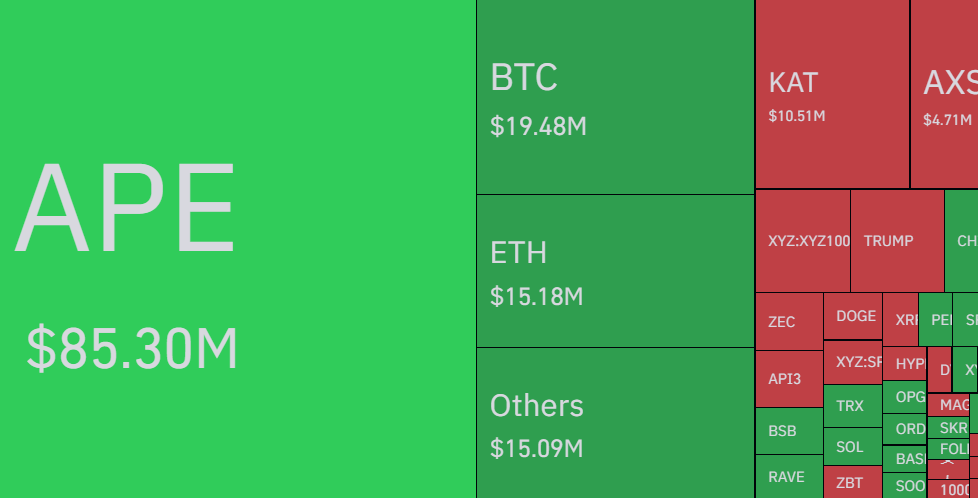Select the BTC $19.48M tile
This screenshot has height=498, width=978.
tap(615, 97)
